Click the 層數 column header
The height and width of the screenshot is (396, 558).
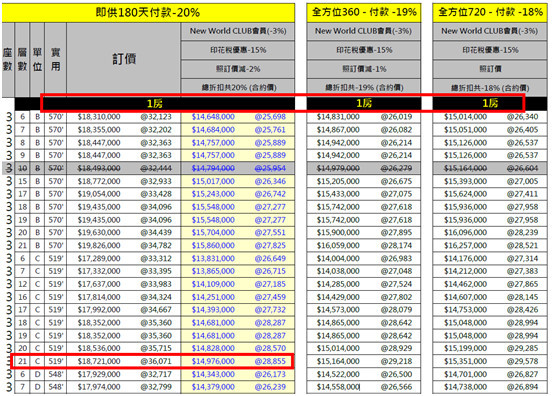(22, 59)
